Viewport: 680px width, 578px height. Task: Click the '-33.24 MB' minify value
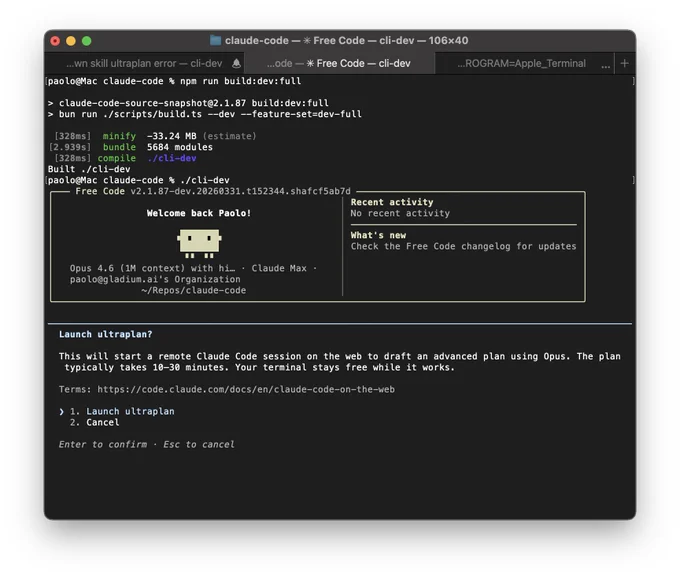tap(171, 136)
